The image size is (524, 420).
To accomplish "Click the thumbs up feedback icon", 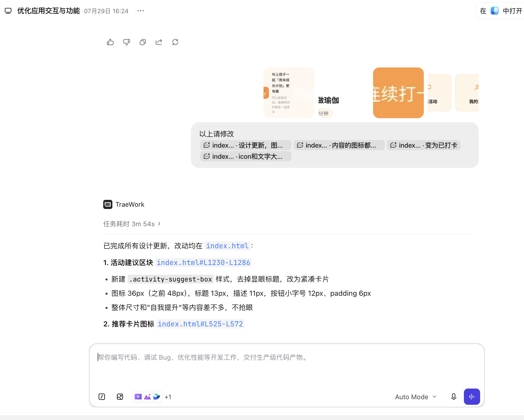I will tap(110, 42).
